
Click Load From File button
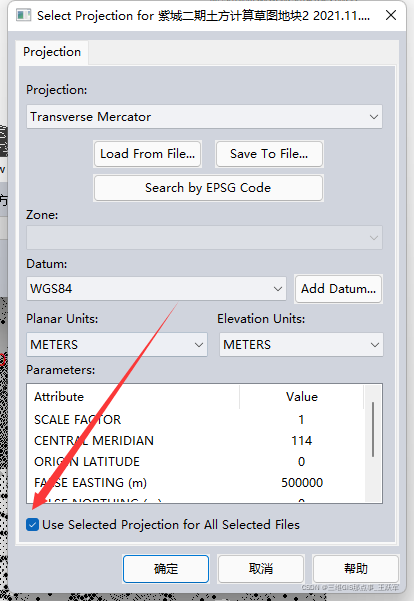coord(148,154)
